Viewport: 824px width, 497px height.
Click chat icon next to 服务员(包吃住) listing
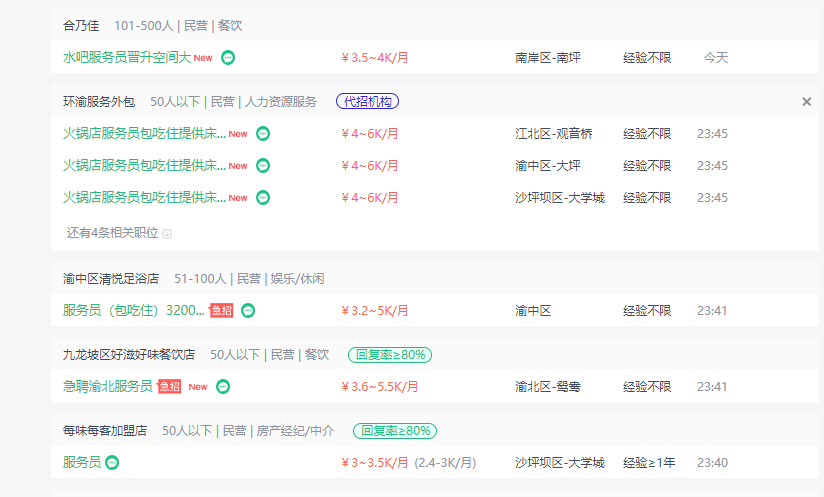248,311
